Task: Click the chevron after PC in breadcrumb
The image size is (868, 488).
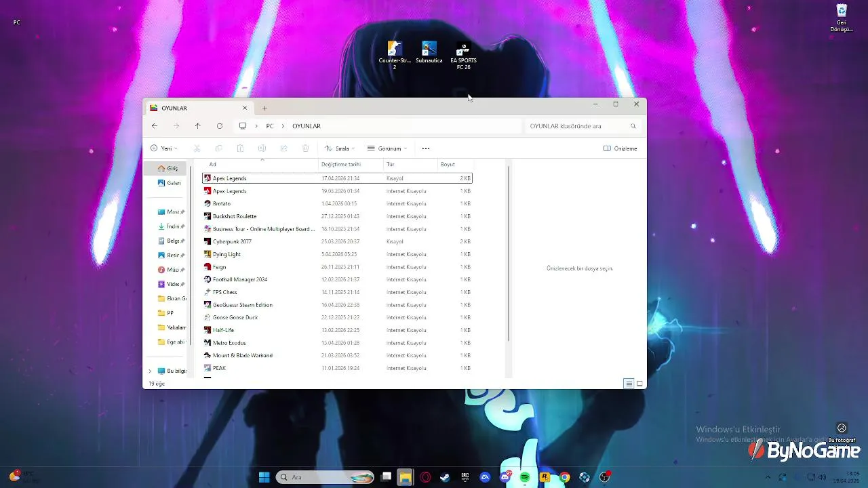Action: coord(283,126)
